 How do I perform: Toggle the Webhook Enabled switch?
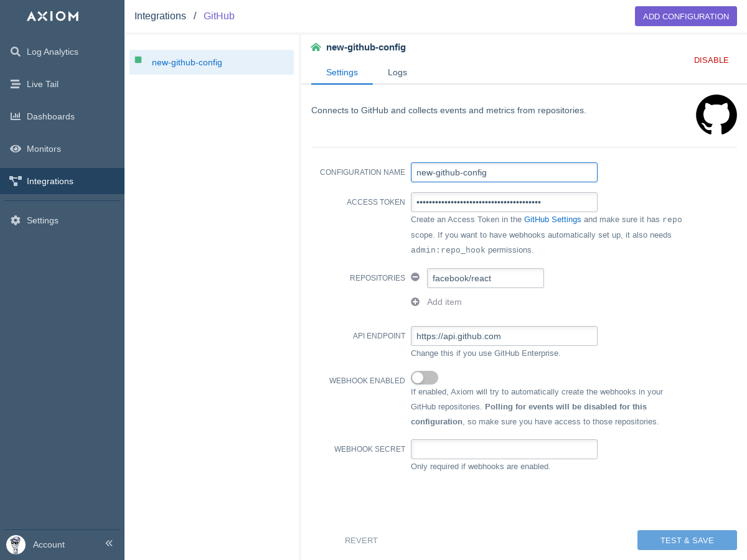click(425, 378)
